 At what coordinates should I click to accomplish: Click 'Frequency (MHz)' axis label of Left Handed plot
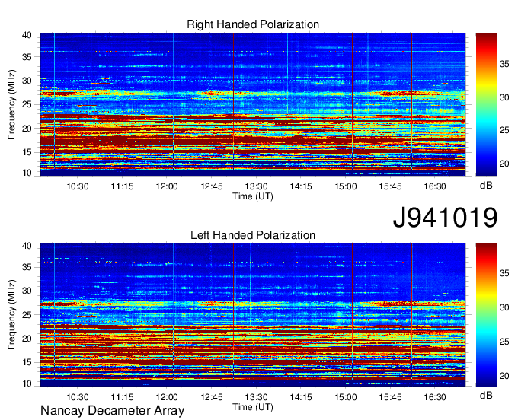[x=11, y=315]
